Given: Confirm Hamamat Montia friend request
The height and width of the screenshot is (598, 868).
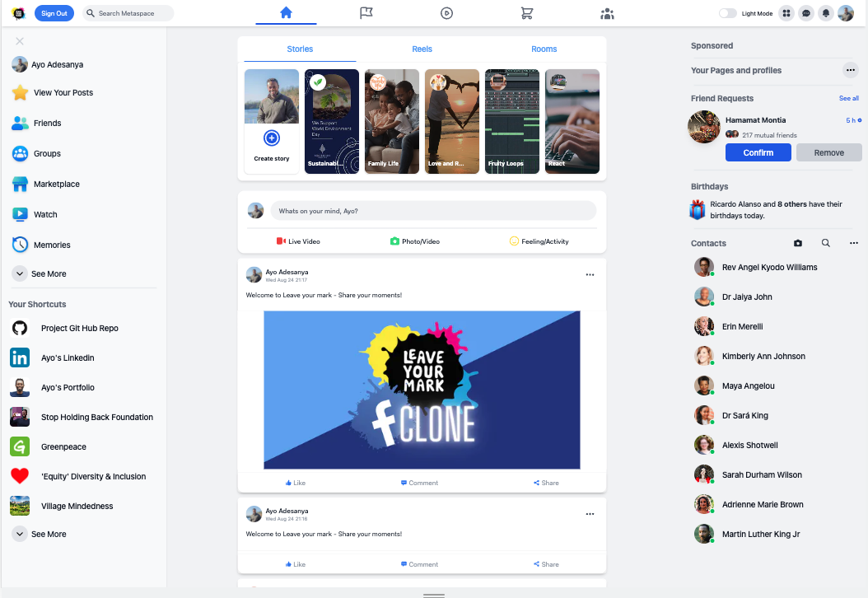Looking at the screenshot, I should (x=758, y=153).
